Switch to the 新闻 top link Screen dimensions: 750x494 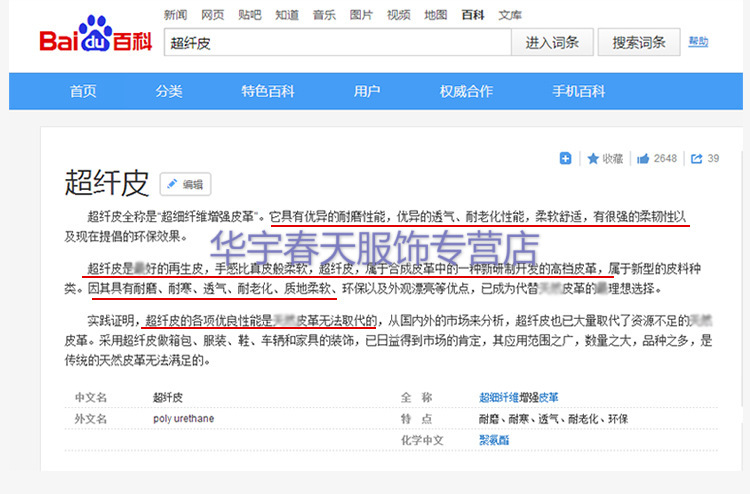click(175, 15)
